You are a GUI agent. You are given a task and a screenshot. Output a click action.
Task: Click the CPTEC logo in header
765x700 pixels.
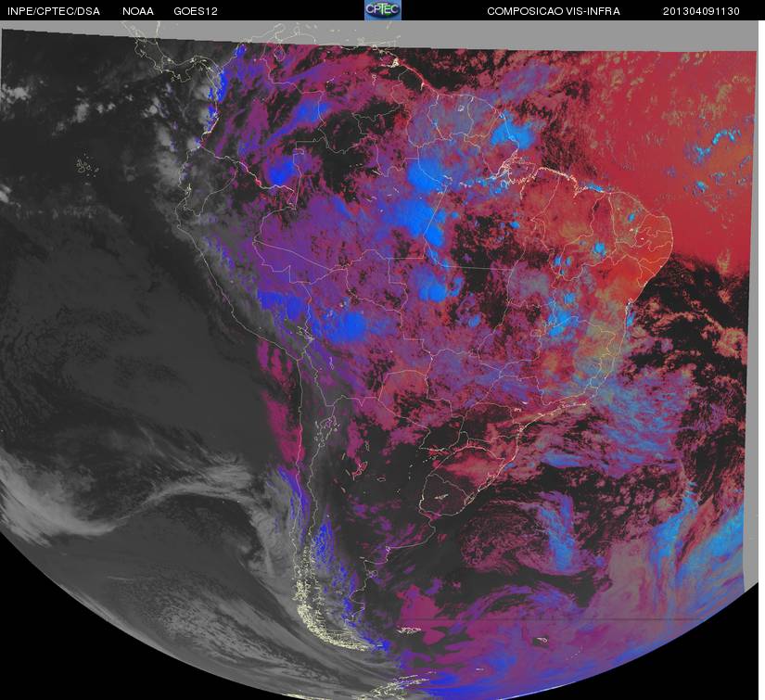coord(383,10)
